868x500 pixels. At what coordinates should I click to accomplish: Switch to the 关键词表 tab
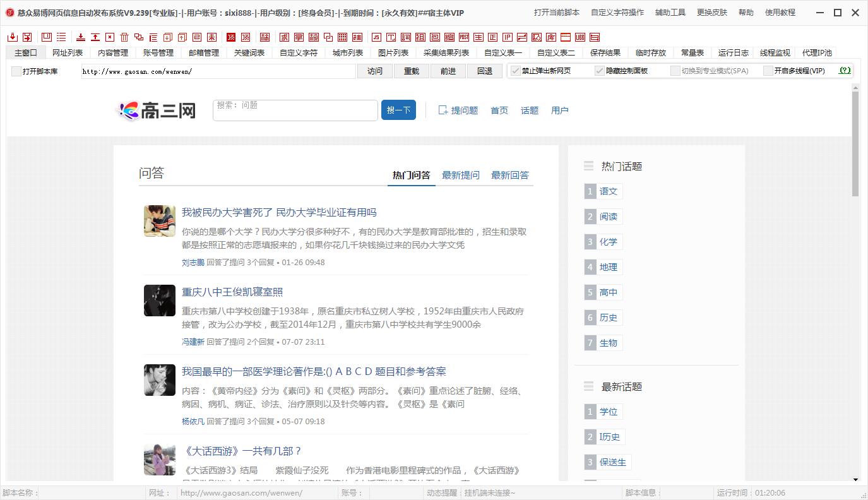tap(249, 53)
